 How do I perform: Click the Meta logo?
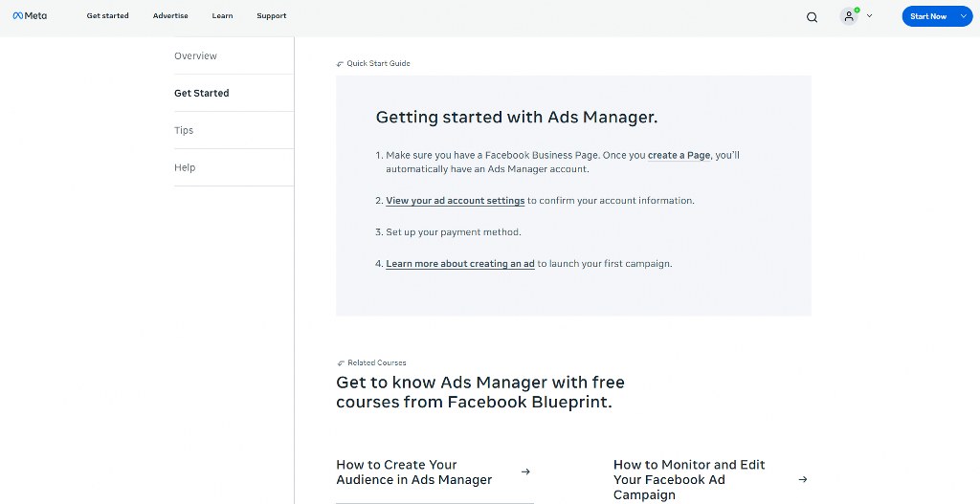pos(30,16)
